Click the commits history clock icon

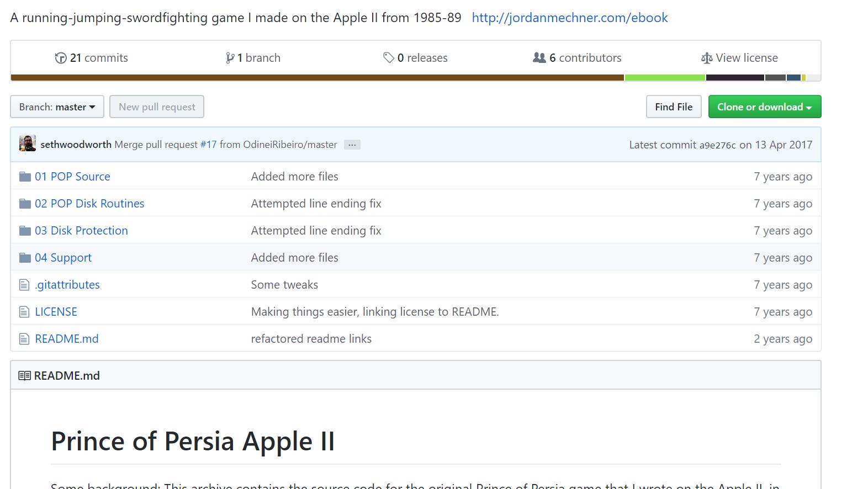click(60, 58)
